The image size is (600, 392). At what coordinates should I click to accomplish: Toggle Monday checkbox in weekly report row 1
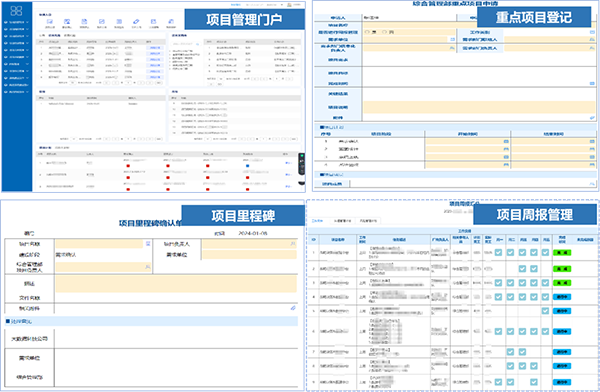[x=498, y=252]
